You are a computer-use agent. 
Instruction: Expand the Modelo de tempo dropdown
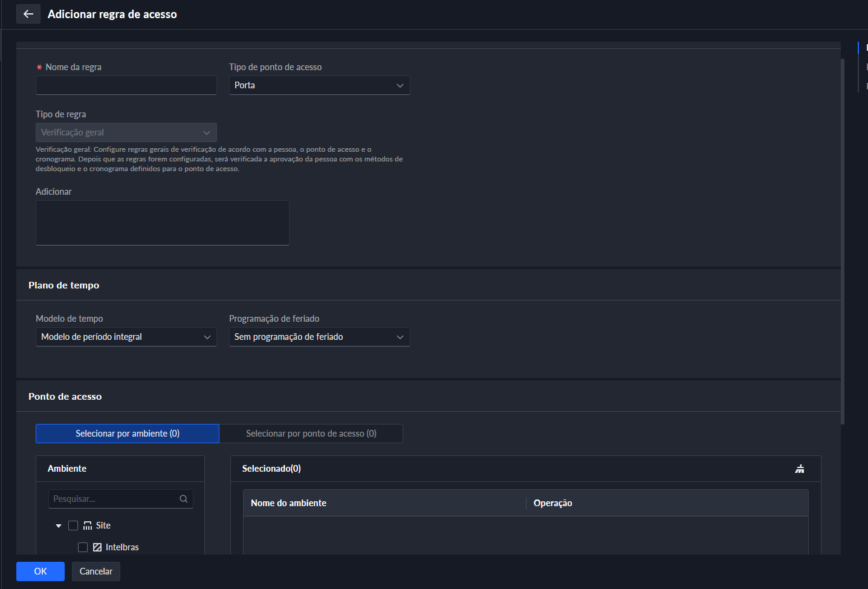(126, 337)
